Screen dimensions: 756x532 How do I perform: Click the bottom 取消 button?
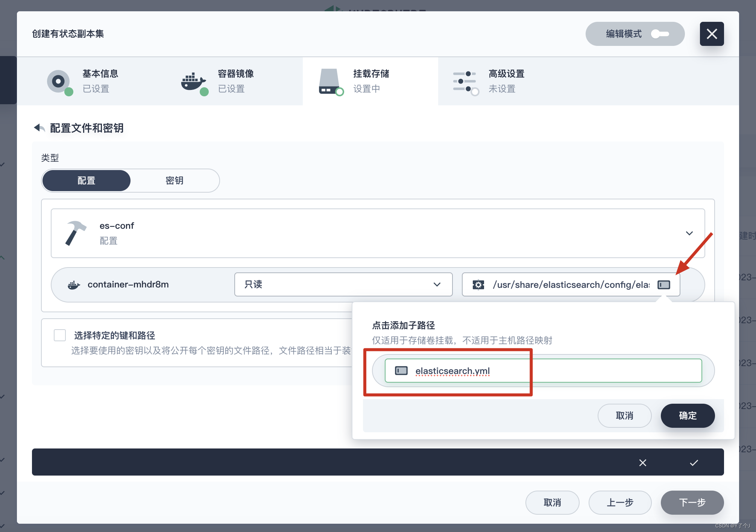[552, 503]
